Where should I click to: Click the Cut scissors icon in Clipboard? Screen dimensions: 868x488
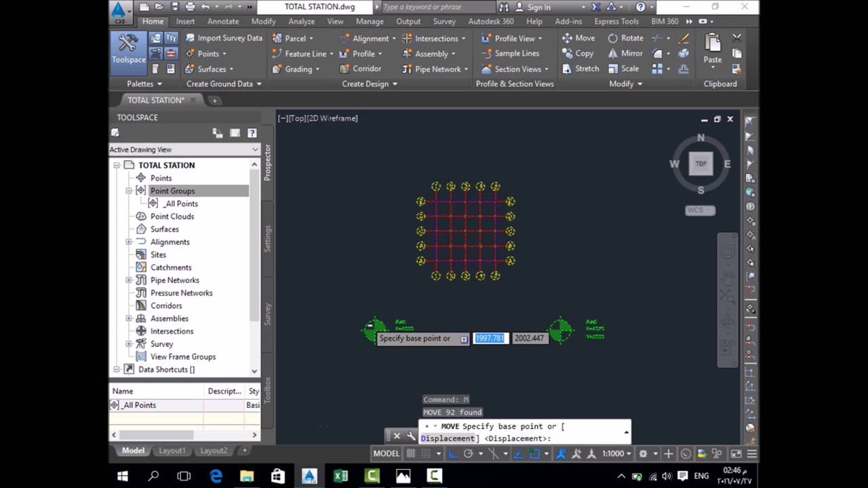pyautogui.click(x=737, y=39)
